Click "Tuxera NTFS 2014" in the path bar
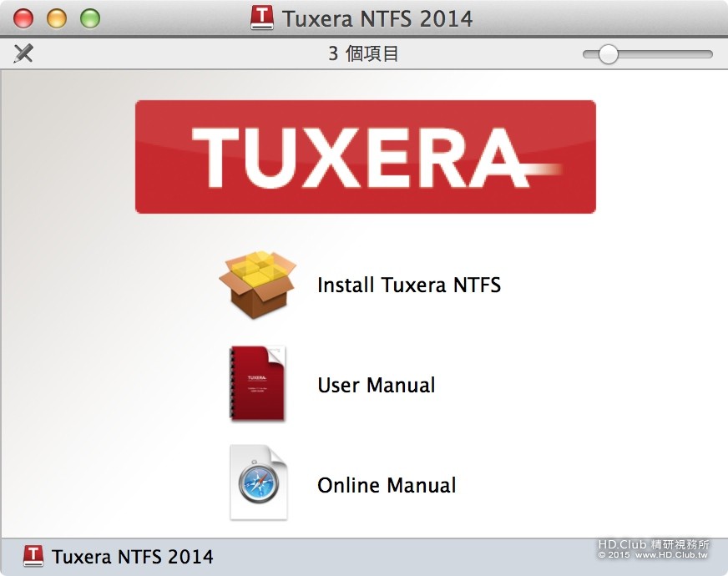728x576 pixels. (x=132, y=557)
